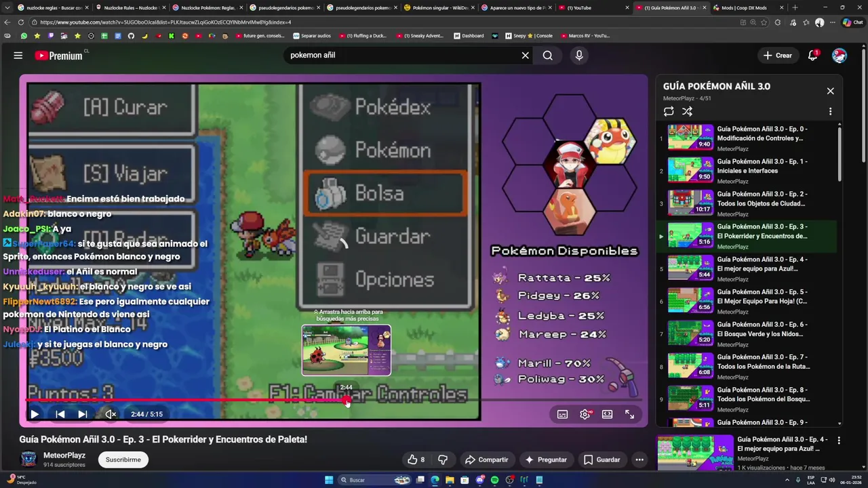Open playlist options three-dot menu
The width and height of the screenshot is (868, 488).
click(830, 111)
